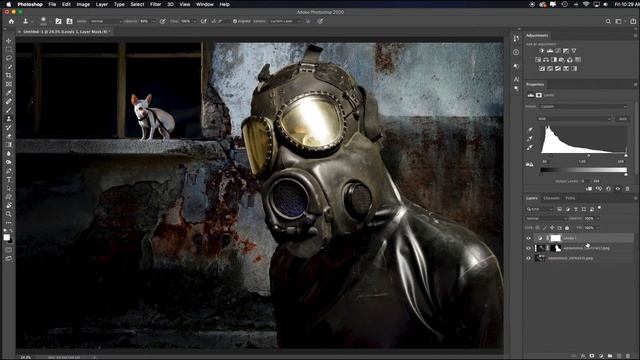Select the Brush tool in left toolbar
The image size is (640, 360).
point(9,110)
